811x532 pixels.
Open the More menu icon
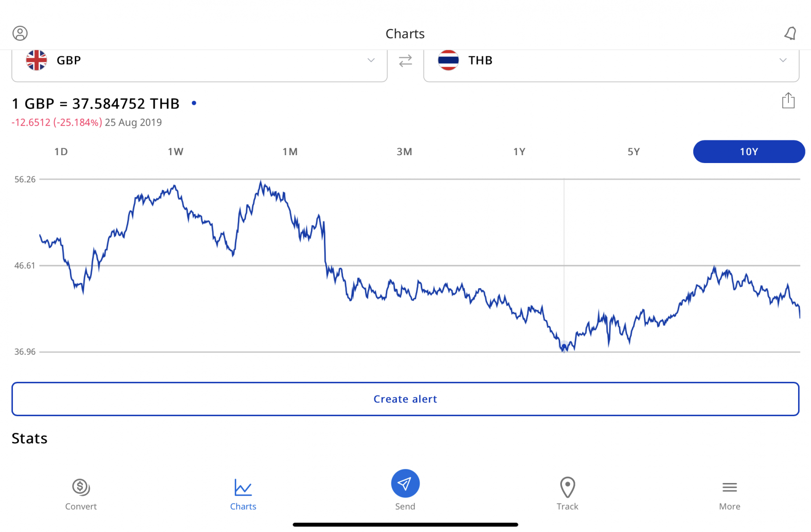click(x=729, y=487)
